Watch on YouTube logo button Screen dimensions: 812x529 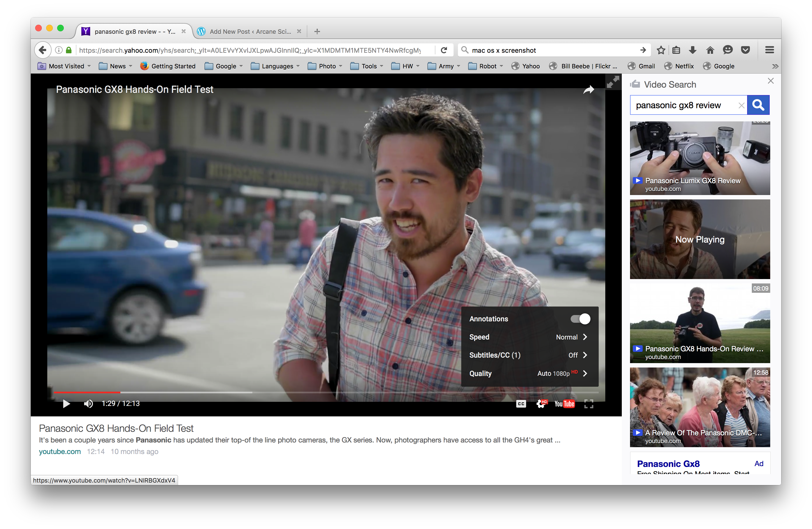564,403
